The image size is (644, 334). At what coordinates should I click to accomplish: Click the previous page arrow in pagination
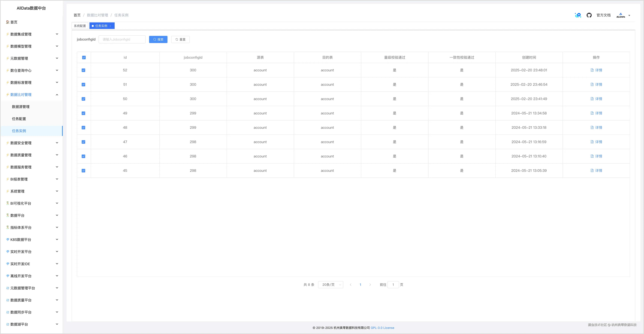tap(350, 285)
